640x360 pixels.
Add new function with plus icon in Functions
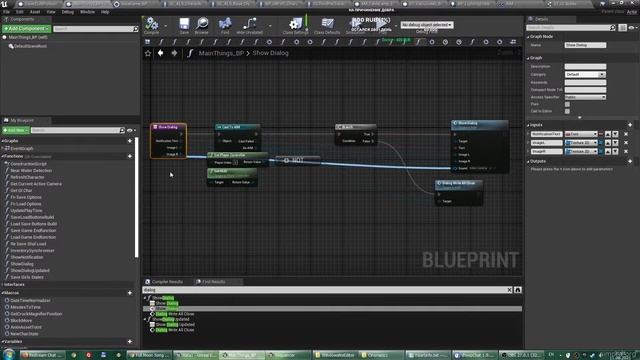tap(130, 156)
